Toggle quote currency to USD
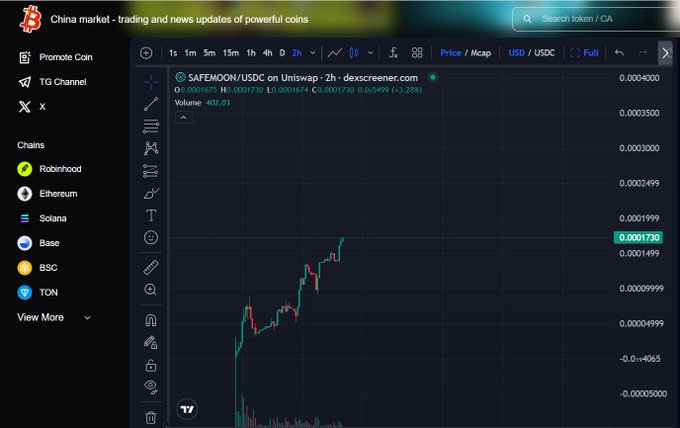 (x=516, y=53)
